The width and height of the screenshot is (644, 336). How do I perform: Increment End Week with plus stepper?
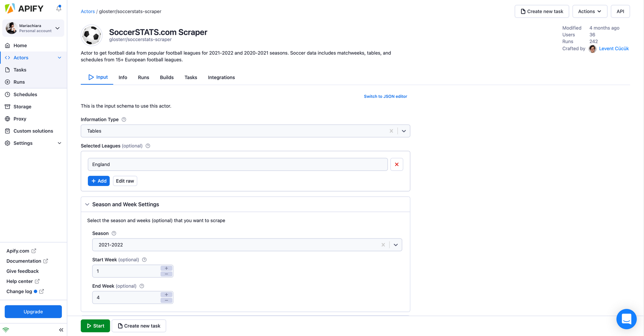click(166, 294)
